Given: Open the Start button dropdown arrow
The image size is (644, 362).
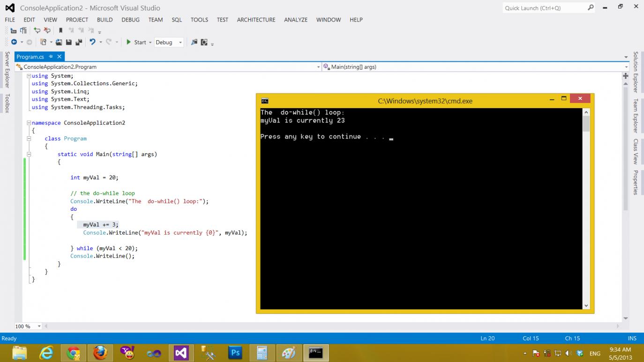Looking at the screenshot, I should 150,42.
